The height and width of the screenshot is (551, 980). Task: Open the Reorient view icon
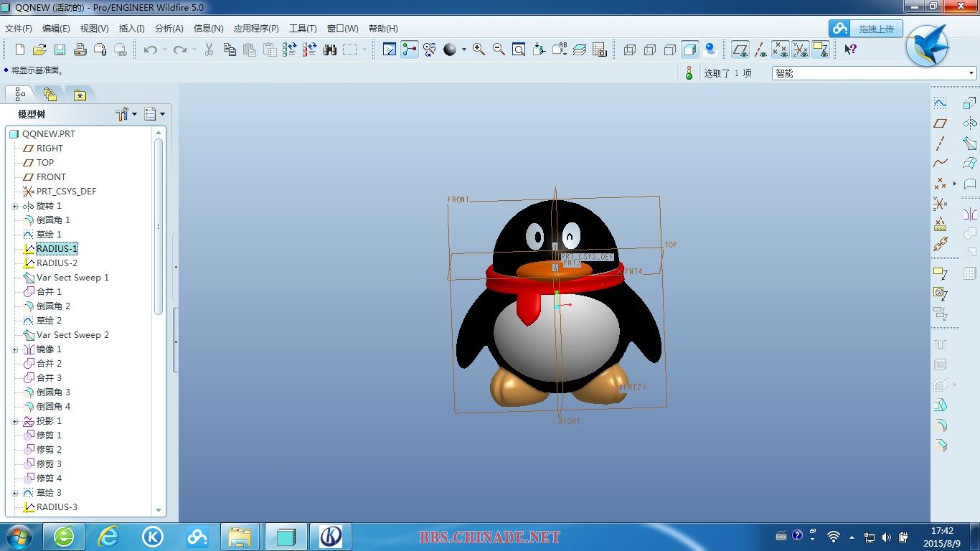pyautogui.click(x=540, y=50)
